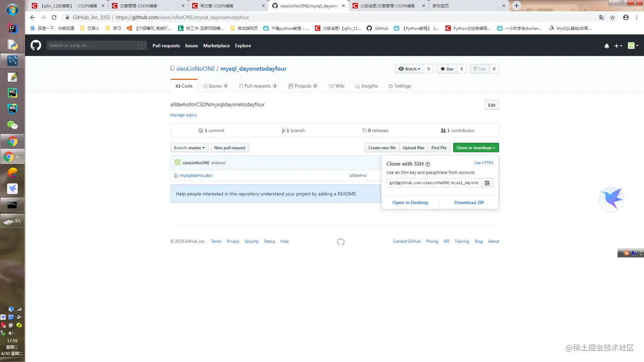Click Edit description button
The image size is (644, 362).
(x=492, y=105)
